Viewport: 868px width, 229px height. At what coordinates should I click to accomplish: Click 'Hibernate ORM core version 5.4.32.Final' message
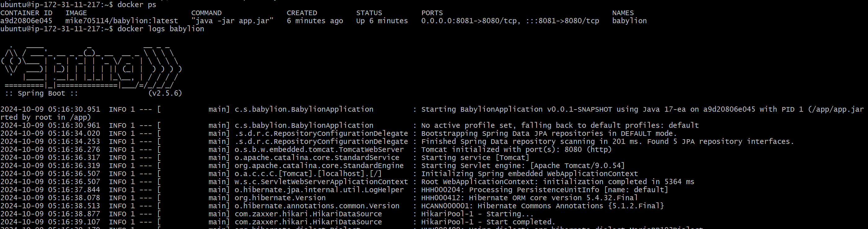tap(554, 198)
